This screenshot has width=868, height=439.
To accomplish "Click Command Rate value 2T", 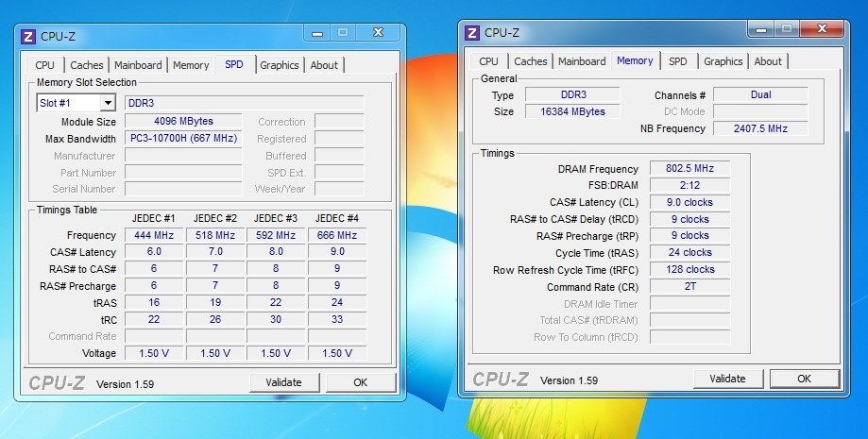I will click(x=689, y=287).
